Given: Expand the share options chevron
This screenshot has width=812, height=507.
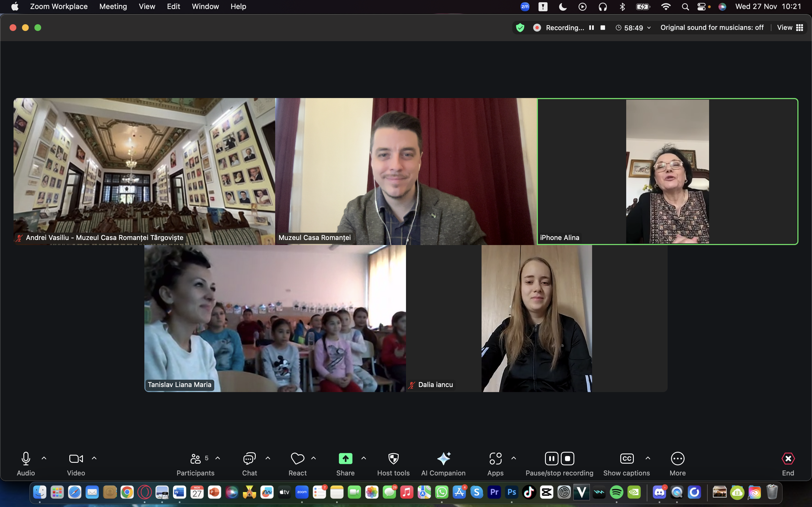Looking at the screenshot, I should 364,458.
